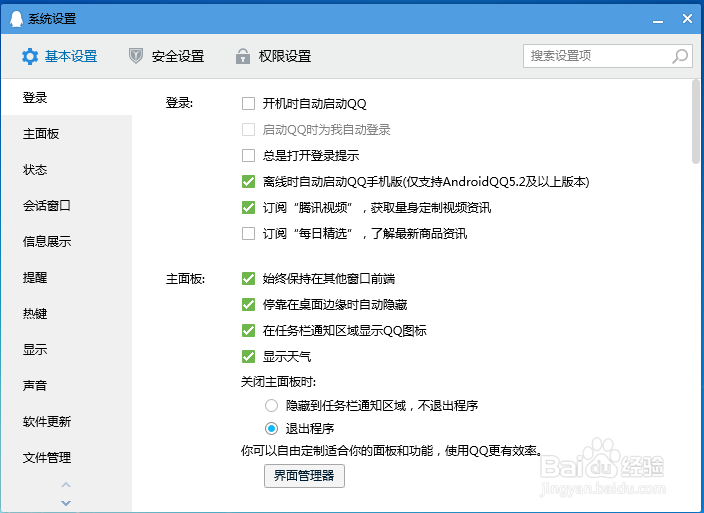Image resolution: width=704 pixels, height=513 pixels.
Task: Open 会话窗口 settings in sidebar
Action: 66,205
